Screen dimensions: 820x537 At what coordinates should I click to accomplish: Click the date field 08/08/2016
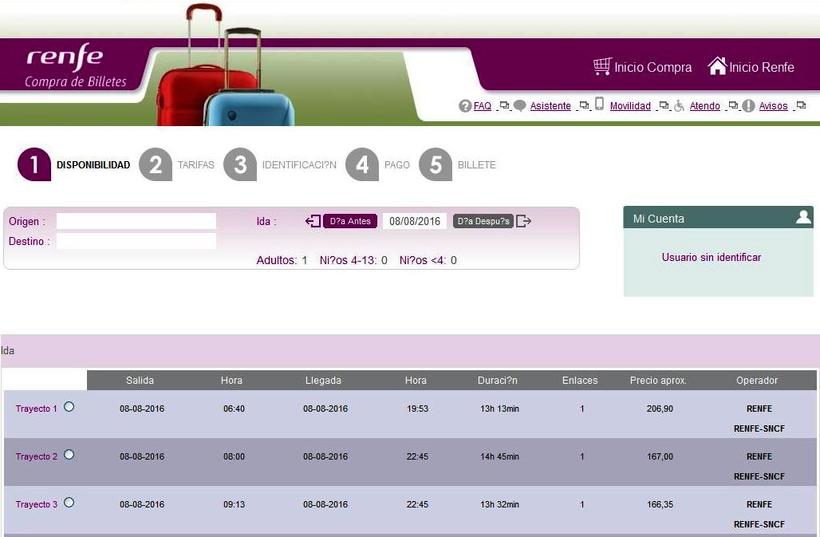[415, 221]
